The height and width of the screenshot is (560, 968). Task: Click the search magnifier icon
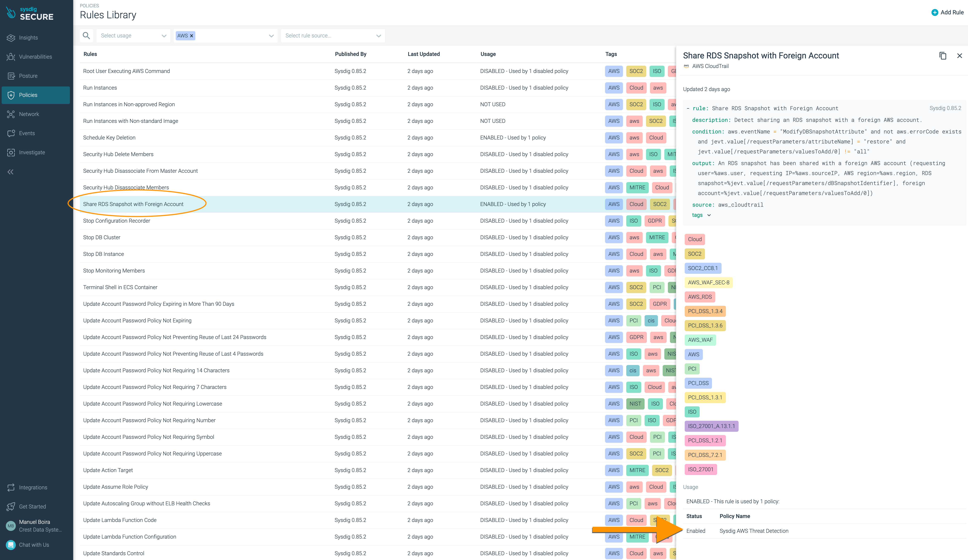[x=87, y=36]
